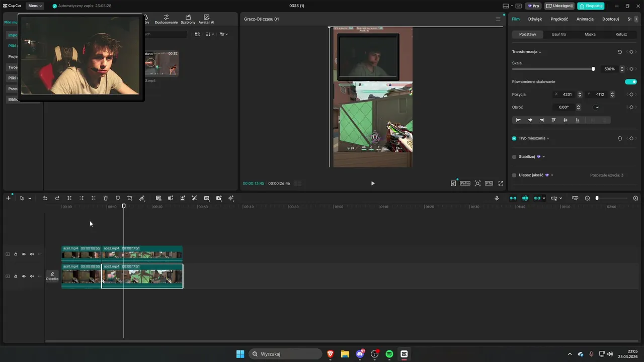Mute the lower video track
644x362 pixels.
(32, 276)
